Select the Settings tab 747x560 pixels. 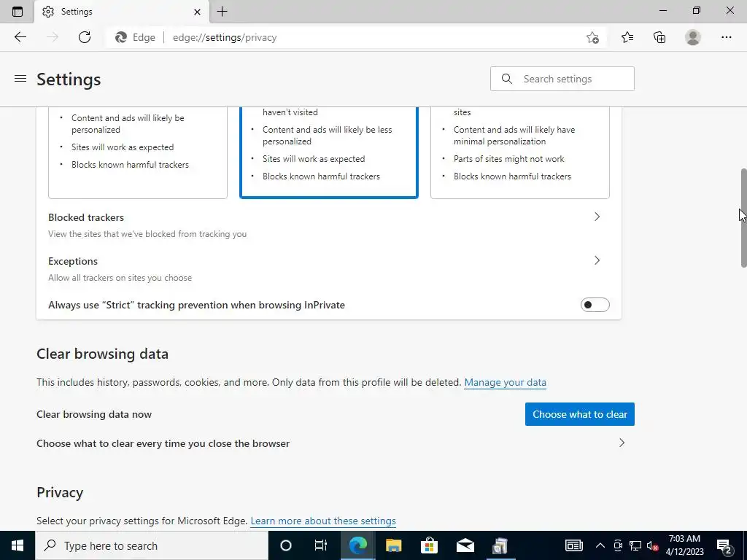pyautogui.click(x=122, y=12)
